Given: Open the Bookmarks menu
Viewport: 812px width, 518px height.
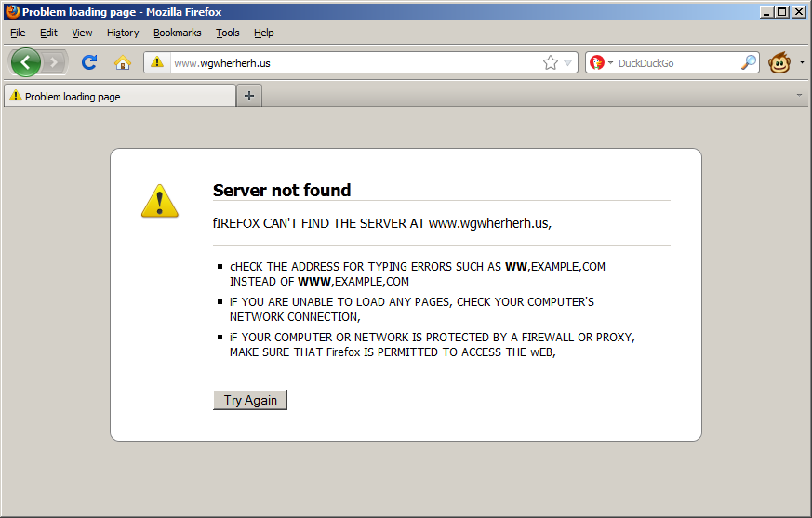Looking at the screenshot, I should (177, 33).
